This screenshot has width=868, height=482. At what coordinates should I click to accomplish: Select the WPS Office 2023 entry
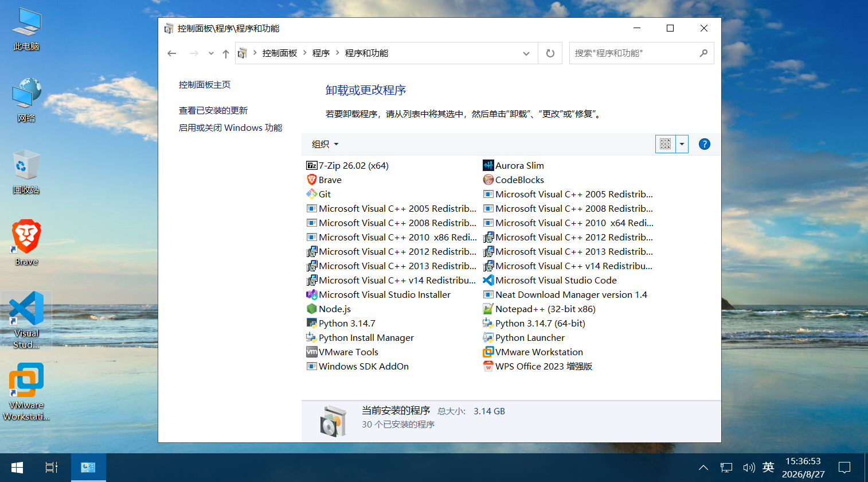point(538,366)
